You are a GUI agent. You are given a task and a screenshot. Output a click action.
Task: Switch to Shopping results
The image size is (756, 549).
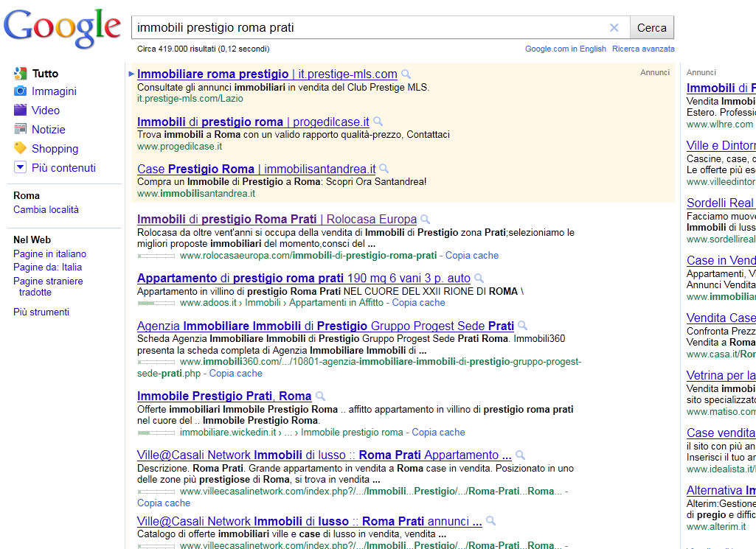pyautogui.click(x=55, y=149)
